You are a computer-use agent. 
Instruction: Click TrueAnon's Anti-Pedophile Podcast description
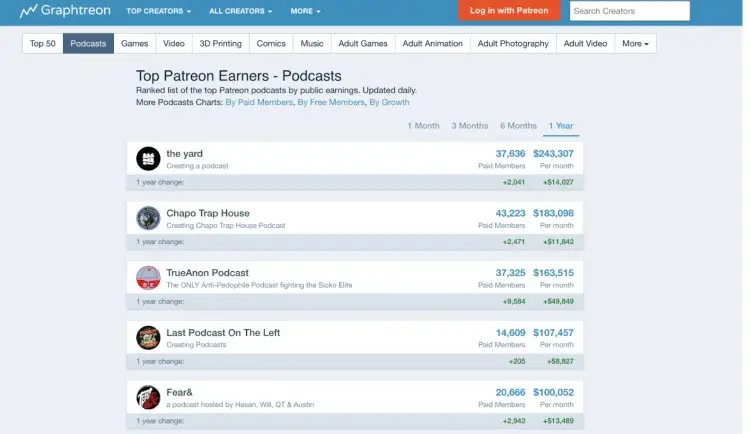click(x=259, y=285)
